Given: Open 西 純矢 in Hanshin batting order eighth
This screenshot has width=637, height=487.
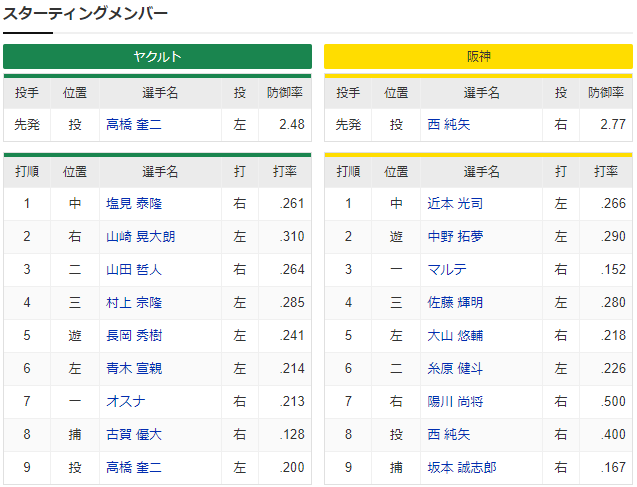Looking at the screenshot, I should click(448, 434).
